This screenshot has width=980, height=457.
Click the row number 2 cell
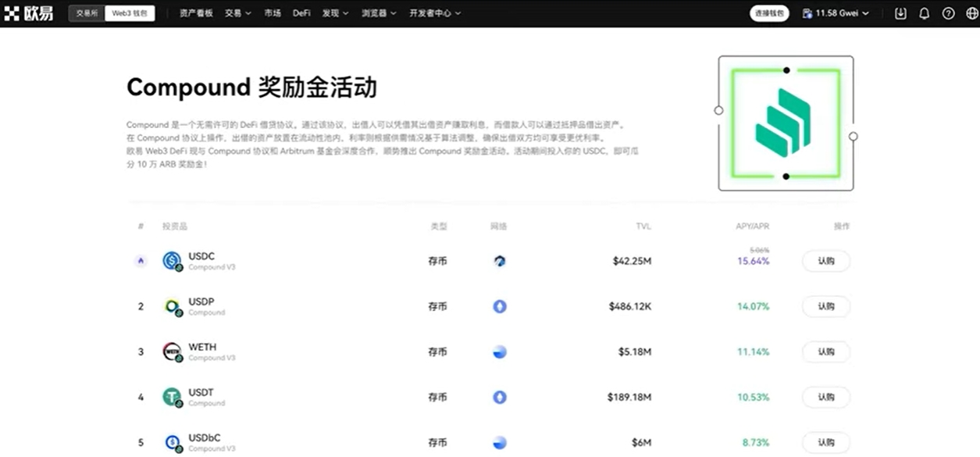pyautogui.click(x=141, y=306)
